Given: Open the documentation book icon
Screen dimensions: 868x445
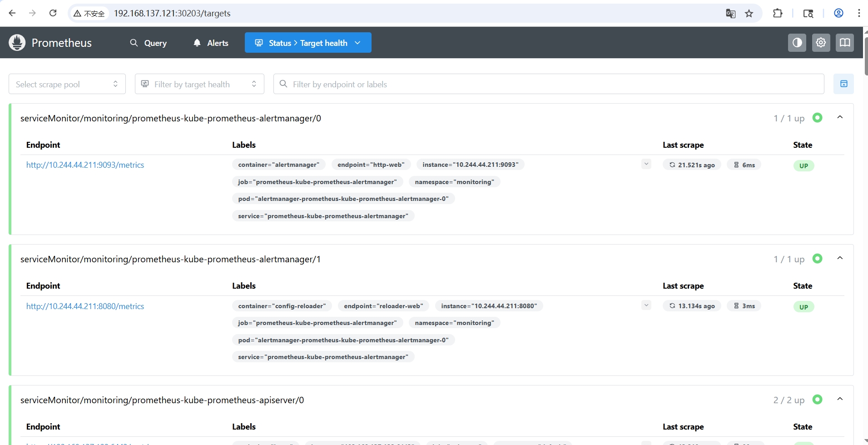Looking at the screenshot, I should (844, 43).
